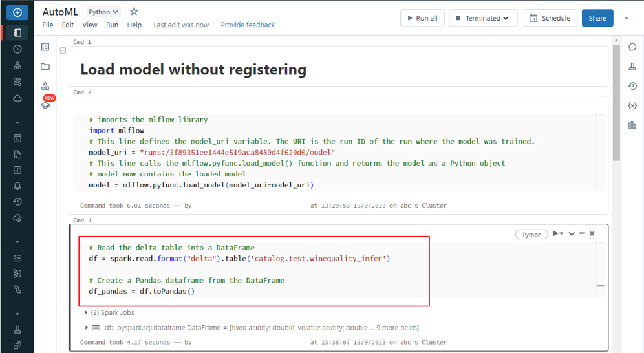Open the checklist icon in dark sidebar
Viewport: 644px width, 353px height.
point(17,258)
